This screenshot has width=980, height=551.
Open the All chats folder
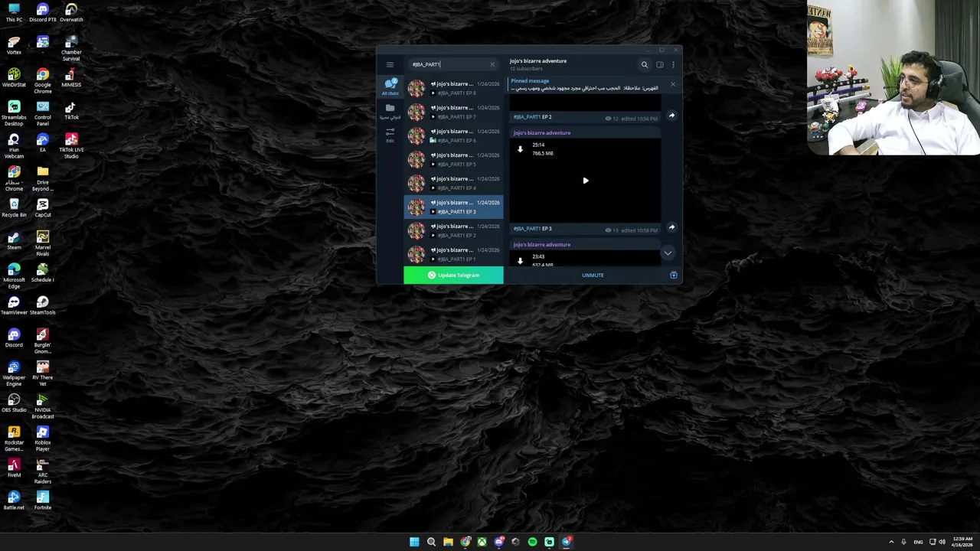pyautogui.click(x=390, y=86)
